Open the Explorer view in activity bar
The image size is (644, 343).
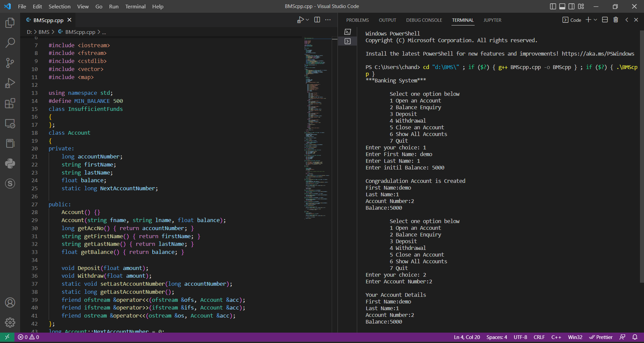pyautogui.click(x=10, y=23)
